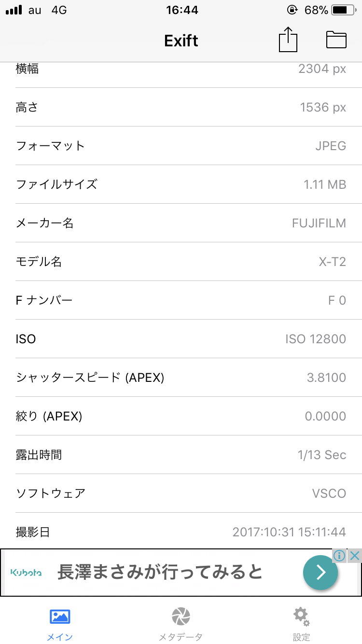362x644 pixels.
Task: Open the folder icon in header
Action: point(336,40)
